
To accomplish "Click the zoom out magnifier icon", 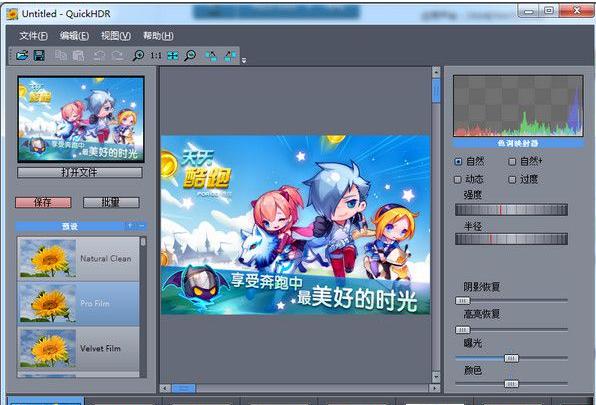I will (x=190, y=55).
